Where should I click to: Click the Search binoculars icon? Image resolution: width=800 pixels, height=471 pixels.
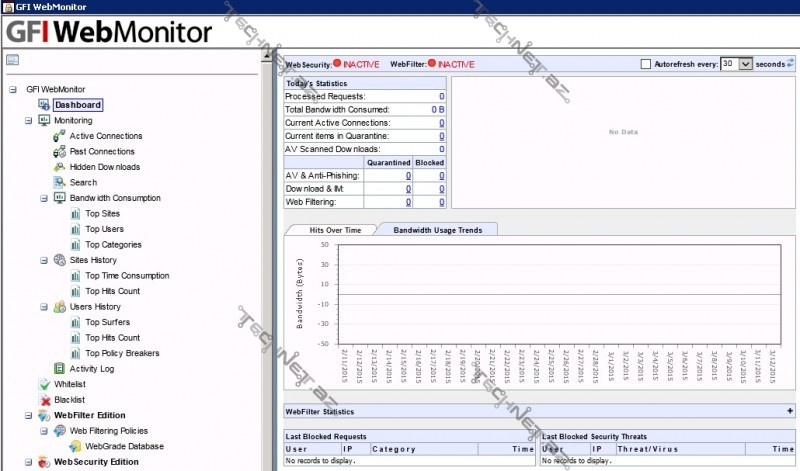coord(60,182)
